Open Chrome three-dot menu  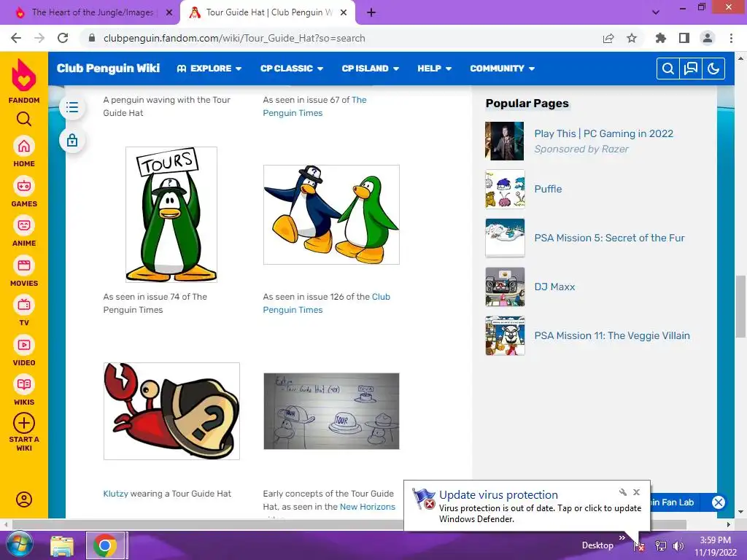pyautogui.click(x=731, y=38)
